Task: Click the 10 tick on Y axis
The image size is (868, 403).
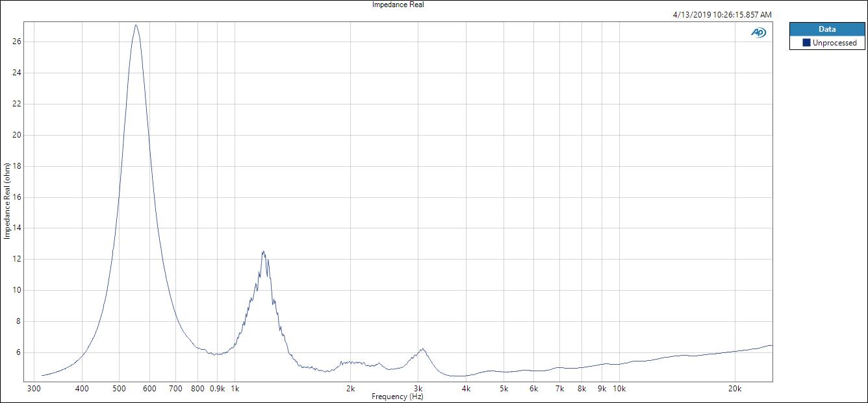Action: coord(18,290)
